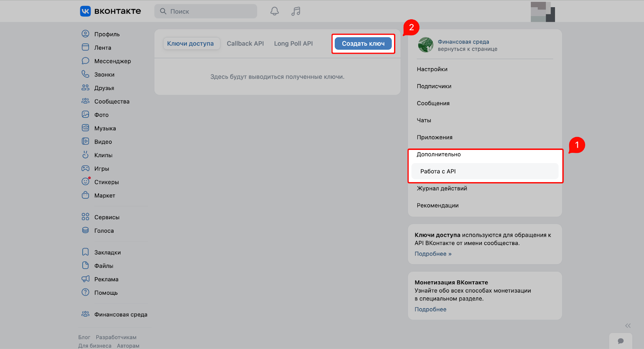The width and height of the screenshot is (644, 349).
Task: Click the Стикеры smiley icon
Action: tap(85, 182)
